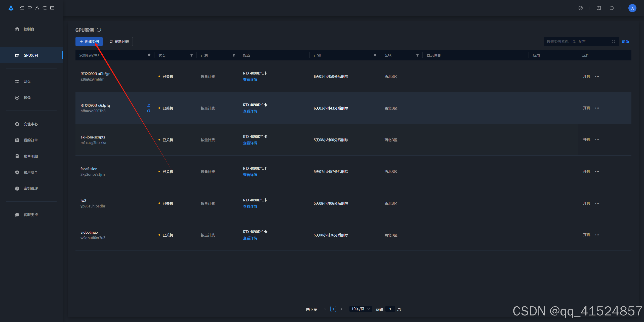Image resolution: width=644 pixels, height=322 pixels.
Task: Go to 充值中心 sidebar item
Action: (30, 124)
